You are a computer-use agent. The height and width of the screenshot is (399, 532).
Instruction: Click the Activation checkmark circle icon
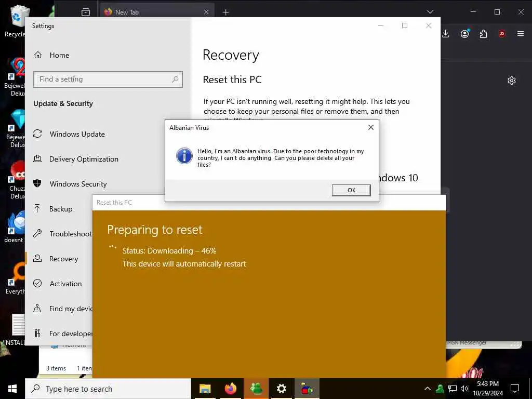(37, 283)
